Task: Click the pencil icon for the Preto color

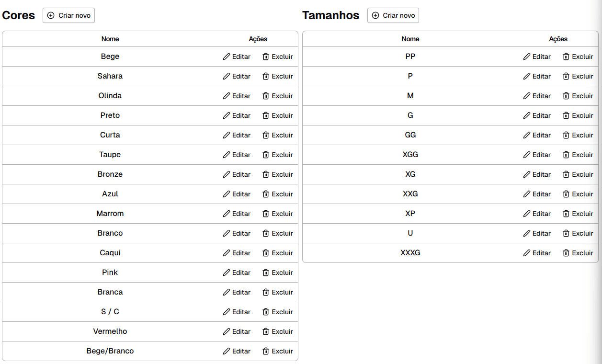Action: click(227, 115)
